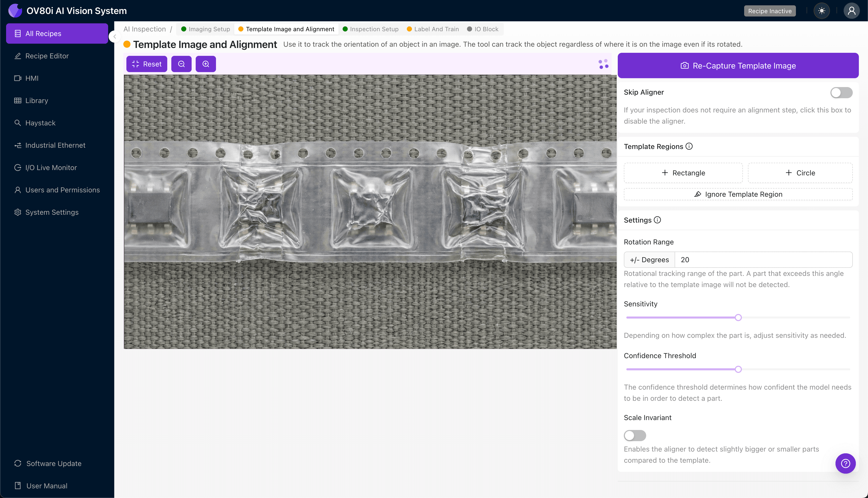
Task: Click the Settings info icon
Action: [x=657, y=220]
